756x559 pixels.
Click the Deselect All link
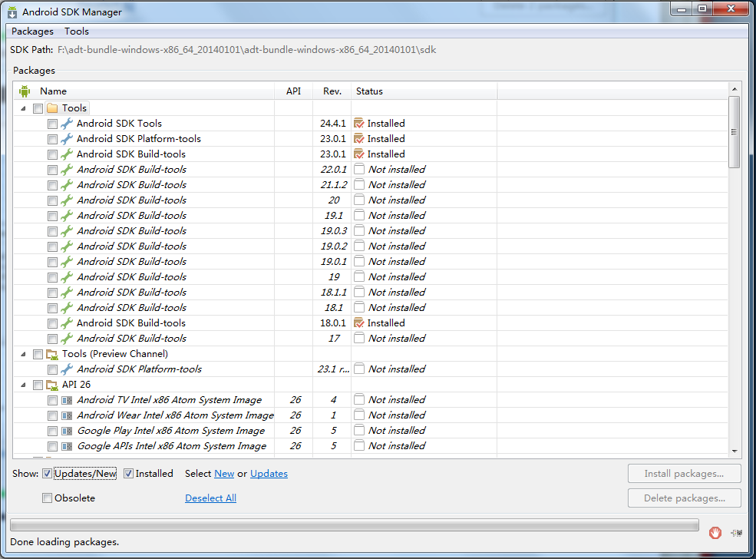(x=211, y=498)
